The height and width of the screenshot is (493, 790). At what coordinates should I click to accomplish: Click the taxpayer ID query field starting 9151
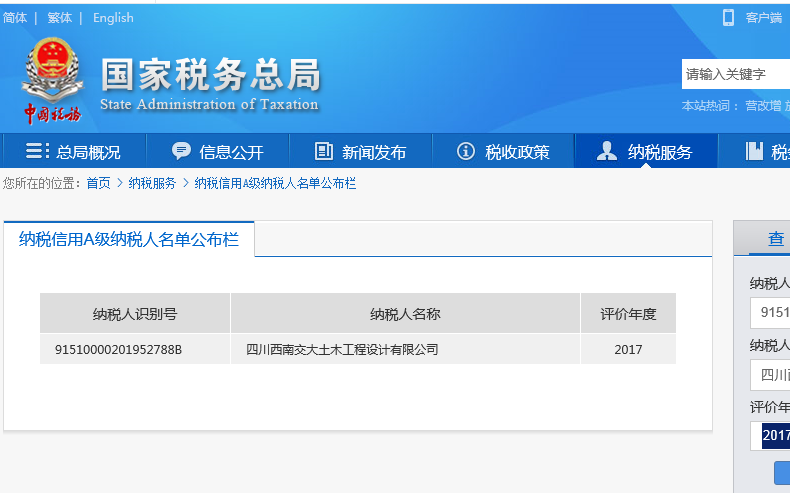click(770, 312)
